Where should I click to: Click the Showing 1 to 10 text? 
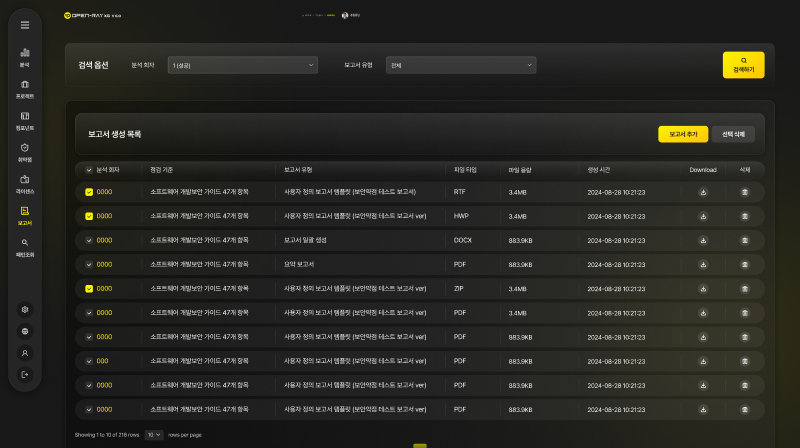point(107,435)
